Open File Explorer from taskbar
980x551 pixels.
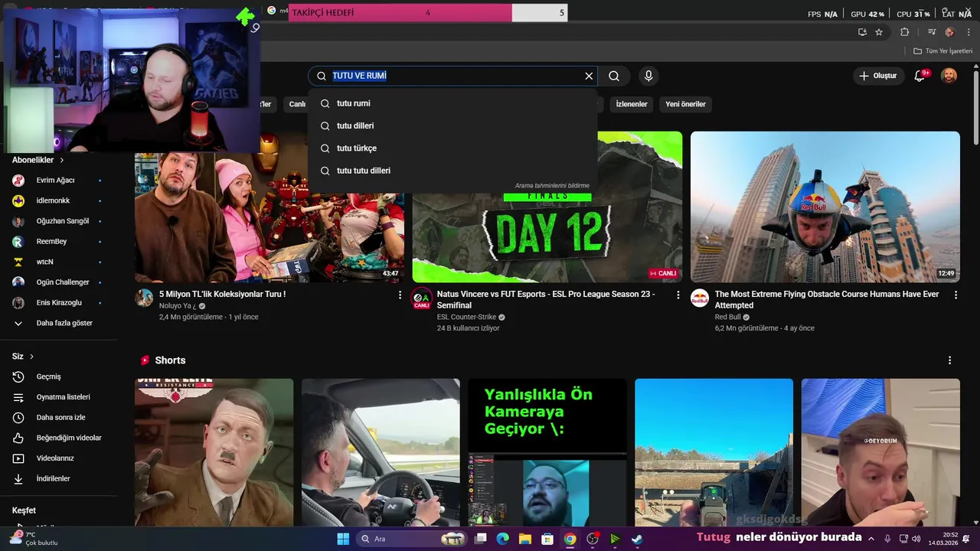(x=525, y=539)
